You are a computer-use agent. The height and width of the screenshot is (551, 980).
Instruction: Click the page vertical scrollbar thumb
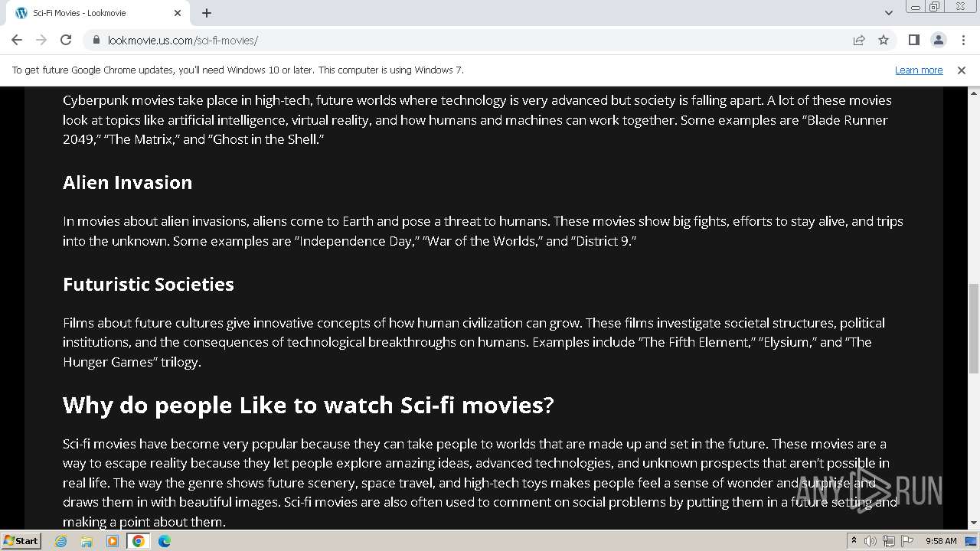(x=973, y=328)
